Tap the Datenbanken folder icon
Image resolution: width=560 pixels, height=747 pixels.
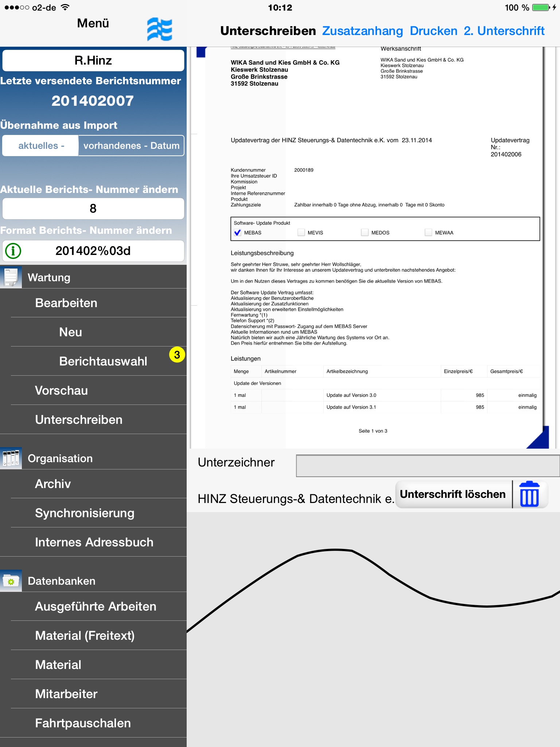click(11, 581)
